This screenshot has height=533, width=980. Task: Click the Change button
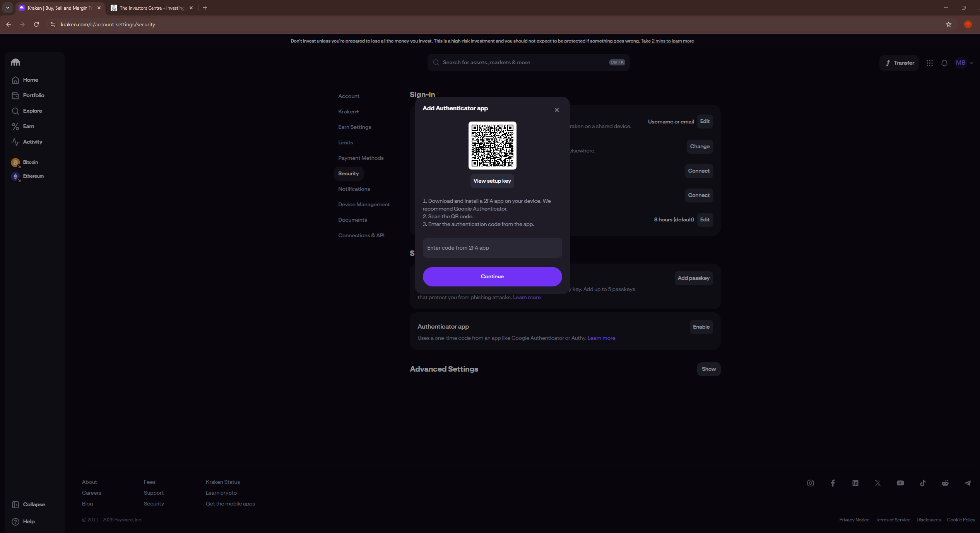pos(700,146)
